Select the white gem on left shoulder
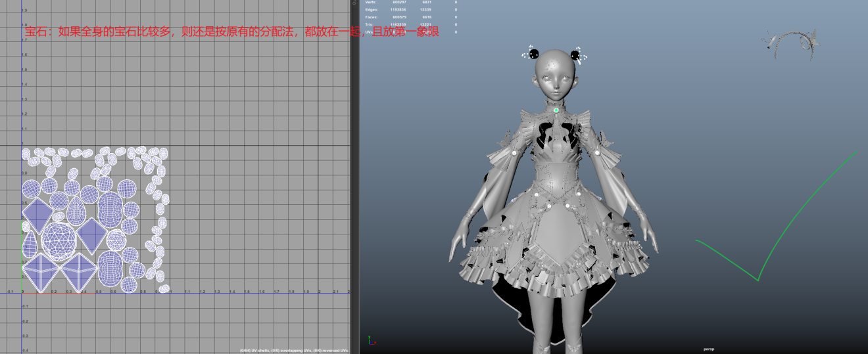Screen dimensions: 868x354 (514, 153)
